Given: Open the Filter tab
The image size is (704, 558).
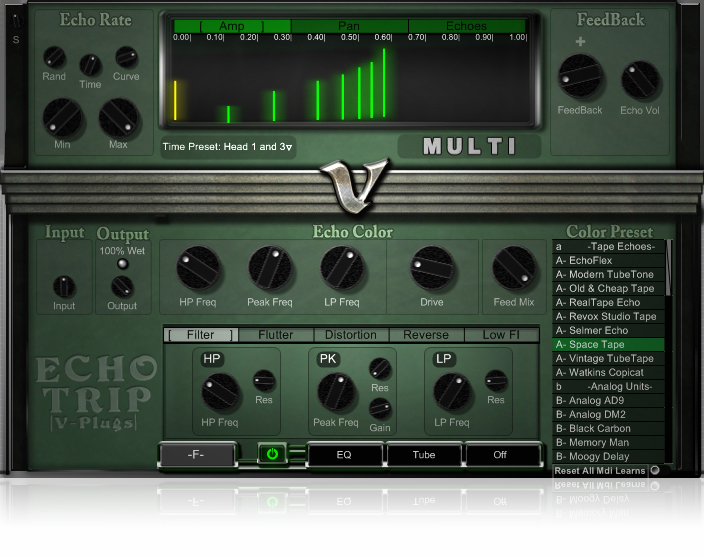Looking at the screenshot, I should pos(201,335).
